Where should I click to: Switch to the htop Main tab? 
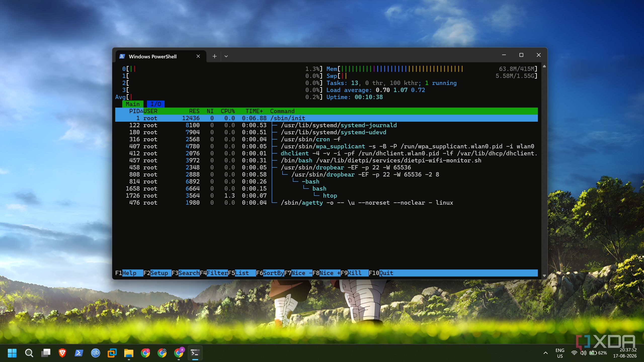click(x=133, y=104)
